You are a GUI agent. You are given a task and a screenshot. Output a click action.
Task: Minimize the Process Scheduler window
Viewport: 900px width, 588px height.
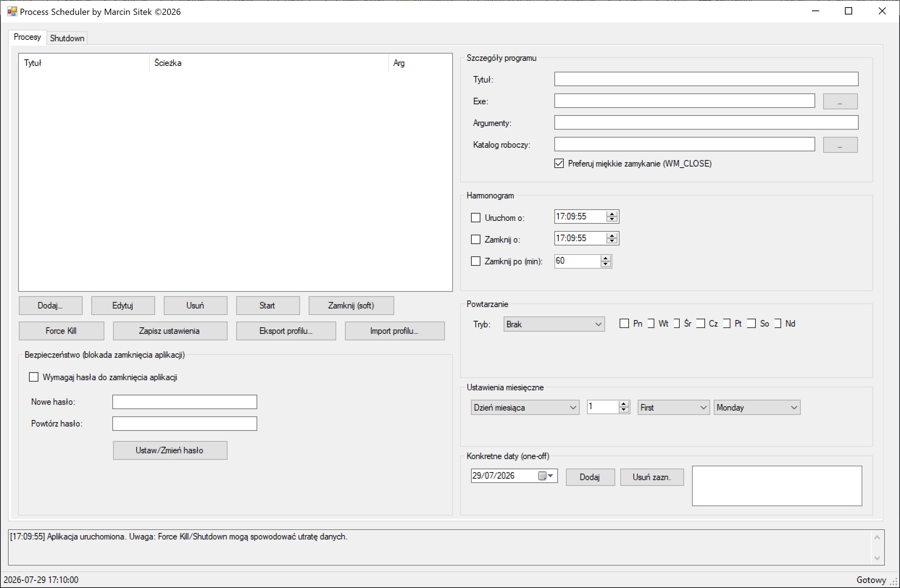(815, 11)
